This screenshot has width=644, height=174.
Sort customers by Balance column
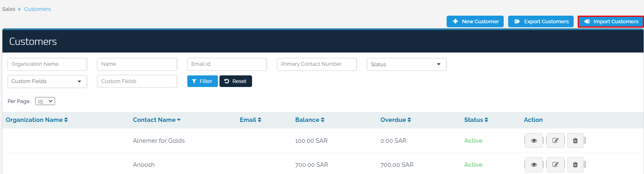tap(310, 120)
